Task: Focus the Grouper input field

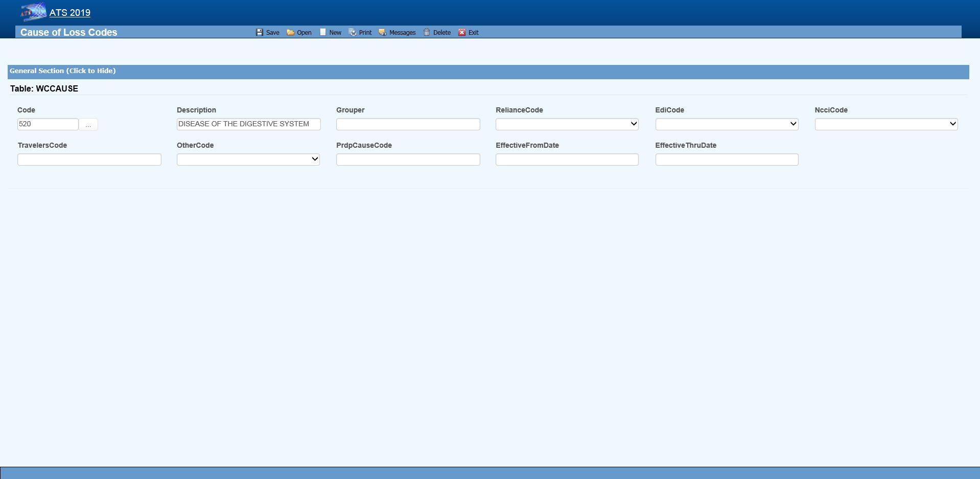Action: tap(408, 124)
